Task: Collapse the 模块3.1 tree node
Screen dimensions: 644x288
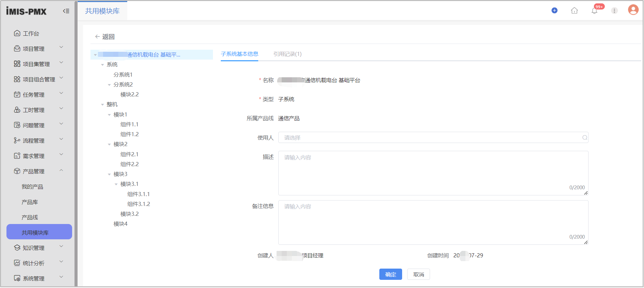Action: [x=116, y=184]
